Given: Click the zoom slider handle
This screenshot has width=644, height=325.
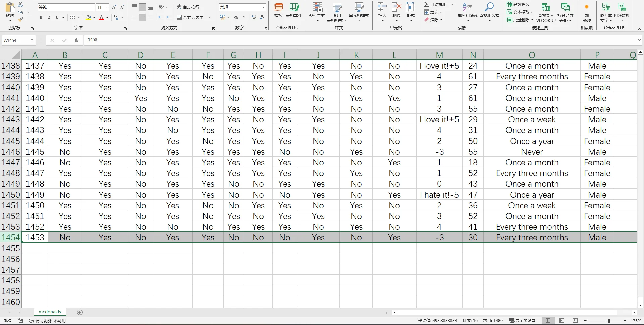Looking at the screenshot, I should click(609, 321).
